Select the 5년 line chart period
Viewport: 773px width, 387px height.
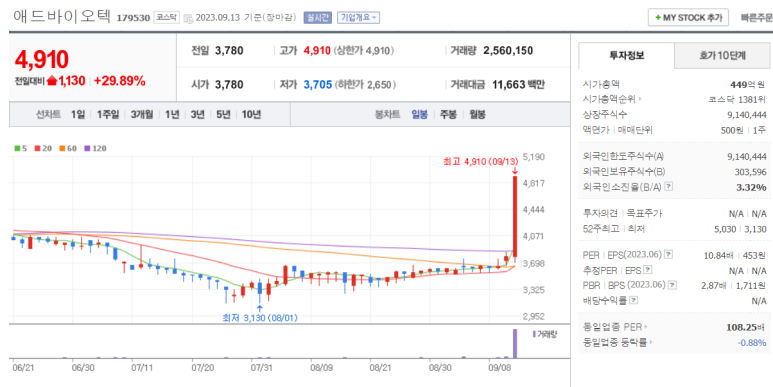click(223, 114)
